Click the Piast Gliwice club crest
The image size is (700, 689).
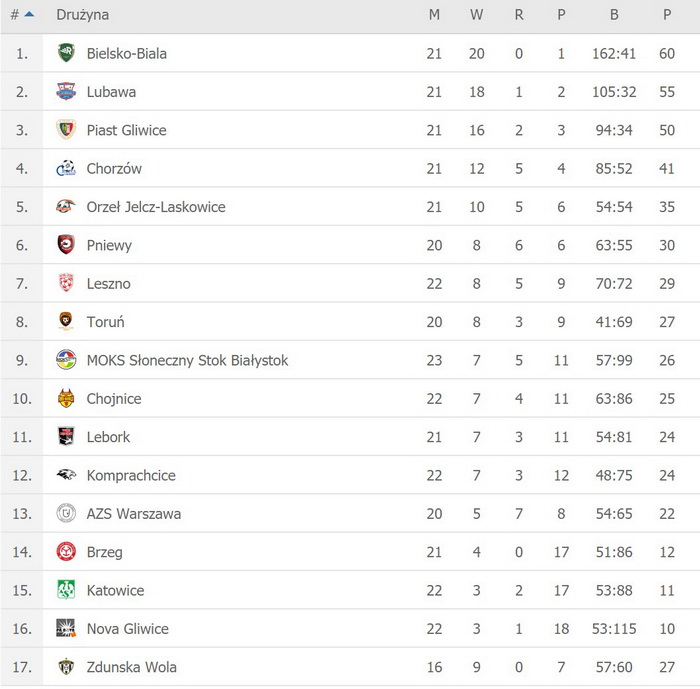(66, 130)
